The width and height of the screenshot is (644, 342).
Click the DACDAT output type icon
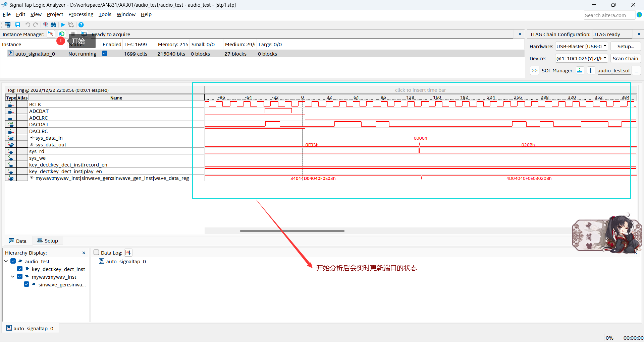(x=11, y=125)
